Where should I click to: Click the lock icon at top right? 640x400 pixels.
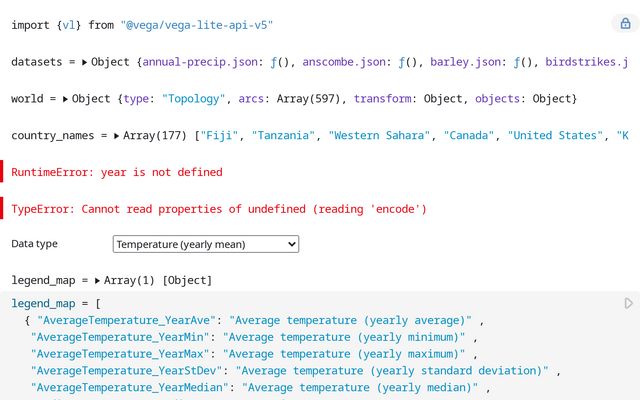click(625, 23)
